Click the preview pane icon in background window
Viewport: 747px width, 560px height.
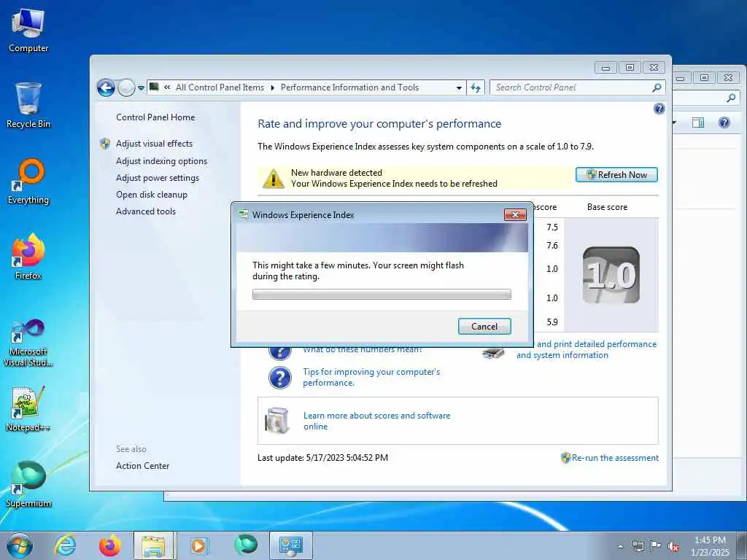[697, 122]
